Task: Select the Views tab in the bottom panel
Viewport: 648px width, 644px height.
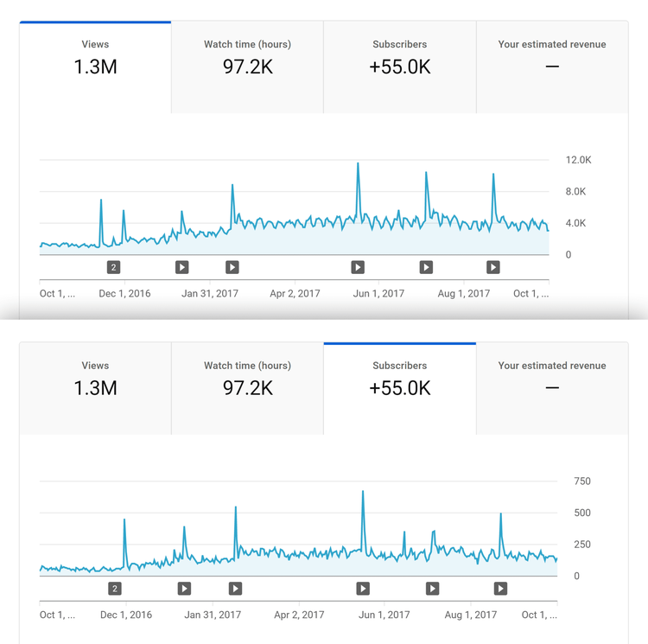Action: [x=95, y=388]
